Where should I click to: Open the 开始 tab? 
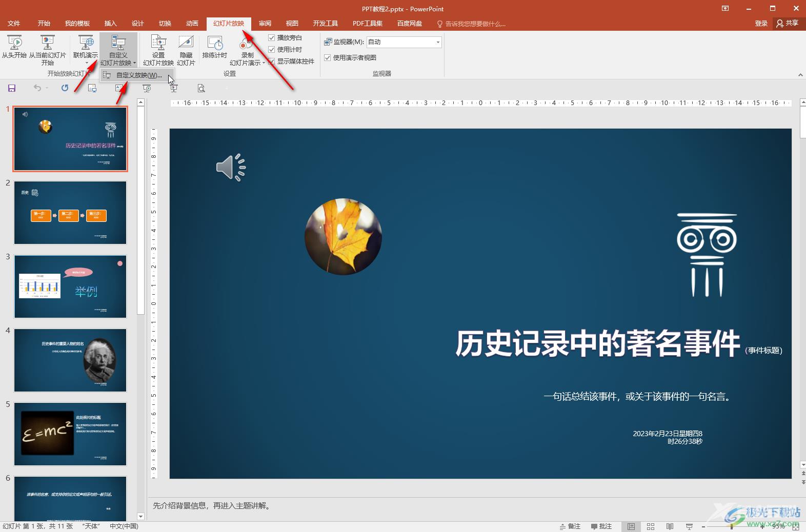pyautogui.click(x=44, y=23)
